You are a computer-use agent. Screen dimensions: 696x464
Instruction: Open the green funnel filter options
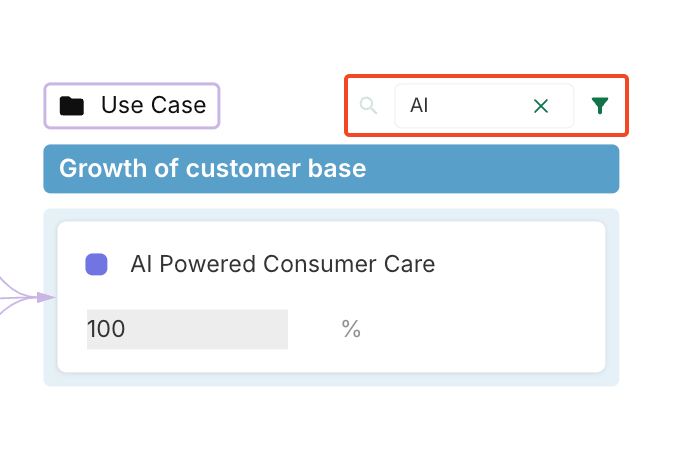pos(599,106)
